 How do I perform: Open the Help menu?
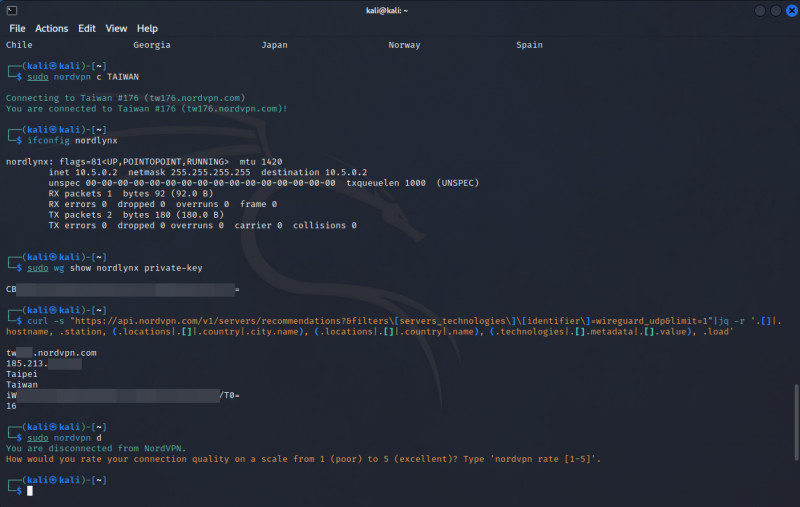click(x=147, y=29)
